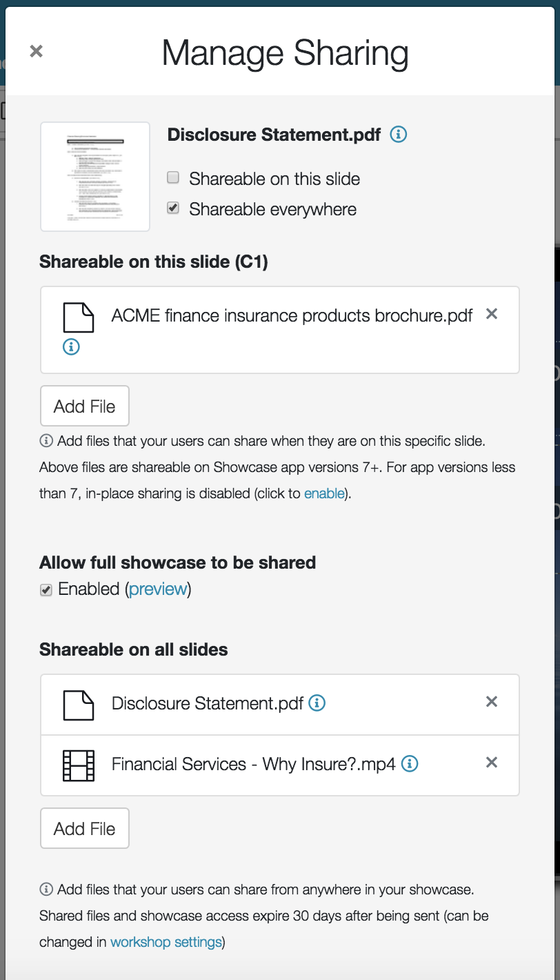Click ACME finance brochure file icon
This screenshot has height=980, width=560.
pyautogui.click(x=78, y=317)
